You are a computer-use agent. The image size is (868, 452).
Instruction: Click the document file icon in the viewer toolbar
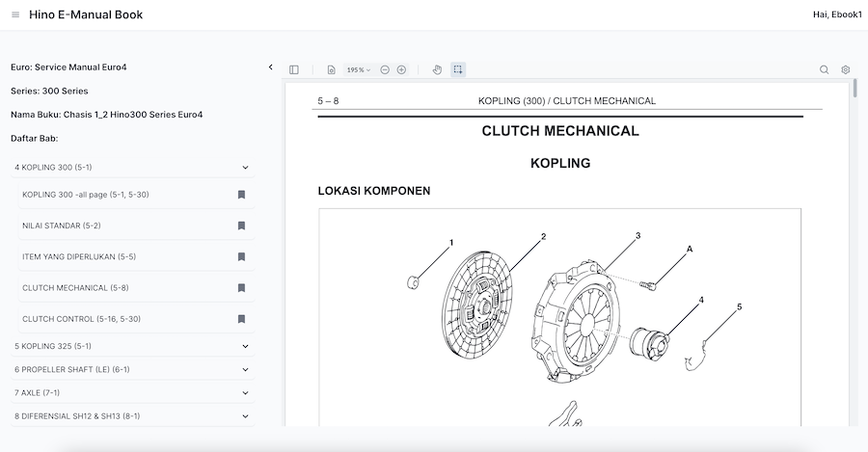tap(331, 69)
